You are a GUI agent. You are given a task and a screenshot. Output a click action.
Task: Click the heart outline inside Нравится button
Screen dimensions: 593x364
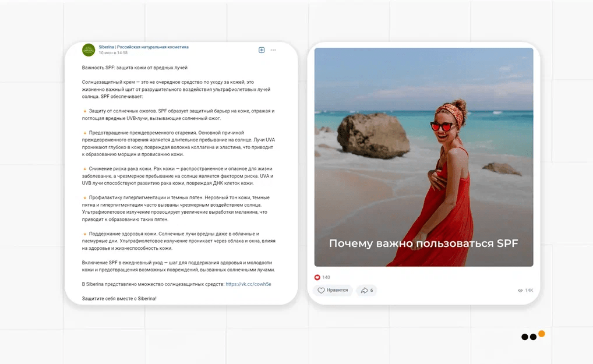[321, 290]
